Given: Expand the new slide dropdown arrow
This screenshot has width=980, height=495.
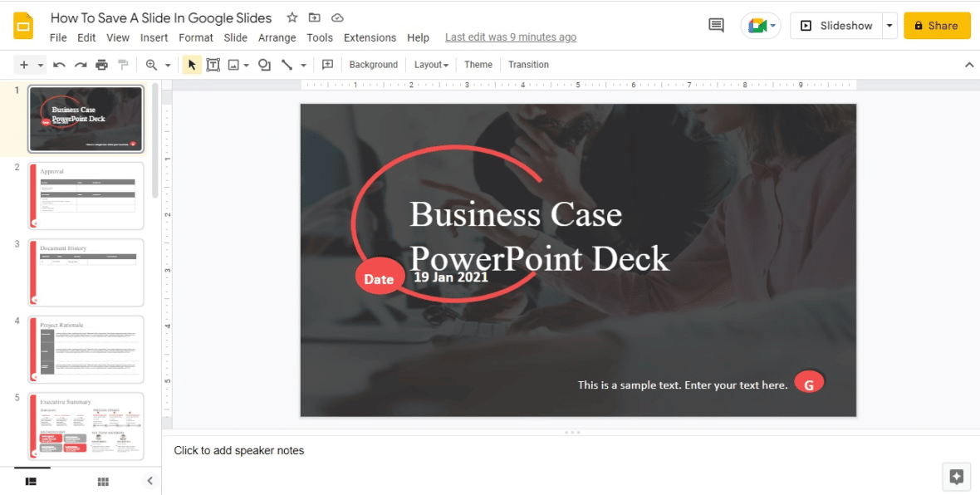Looking at the screenshot, I should click(x=41, y=65).
